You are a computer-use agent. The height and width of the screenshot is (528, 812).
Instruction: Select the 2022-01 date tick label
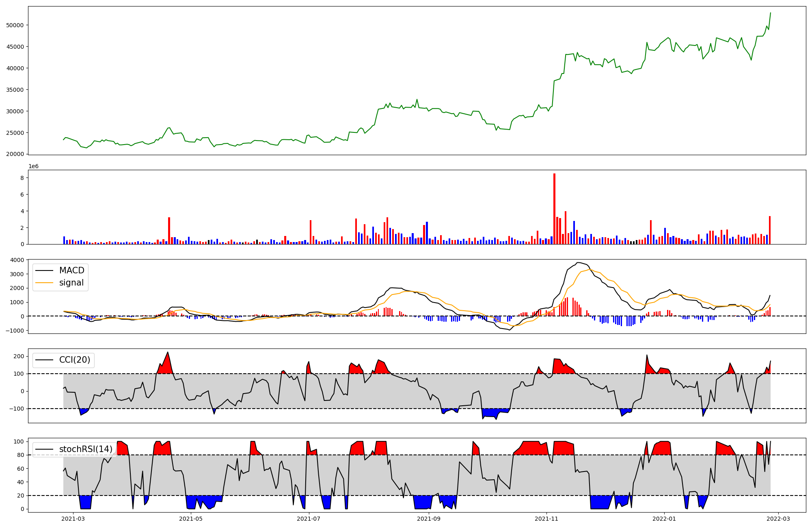pyautogui.click(x=664, y=518)
